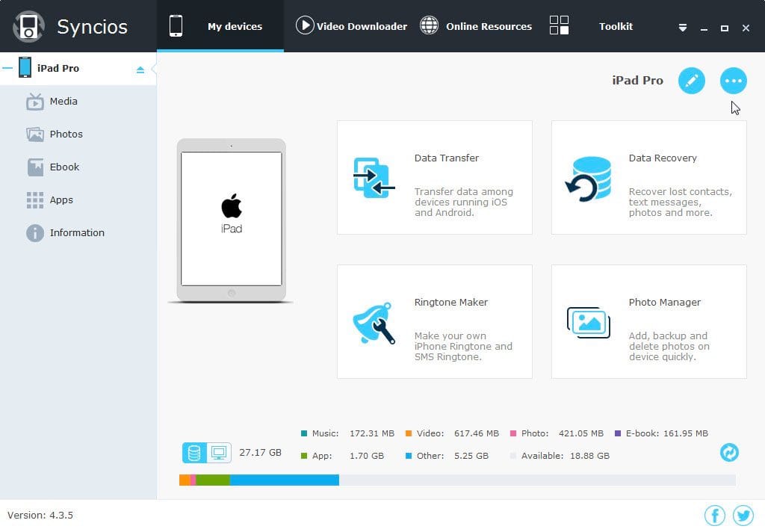
Task: Open the Ringtone Maker tool
Action: (435, 321)
